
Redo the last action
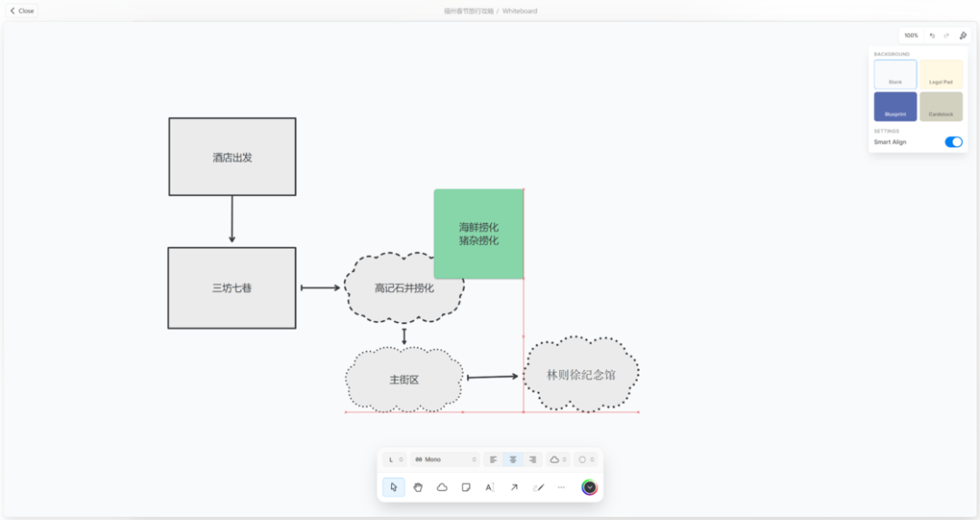(946, 35)
